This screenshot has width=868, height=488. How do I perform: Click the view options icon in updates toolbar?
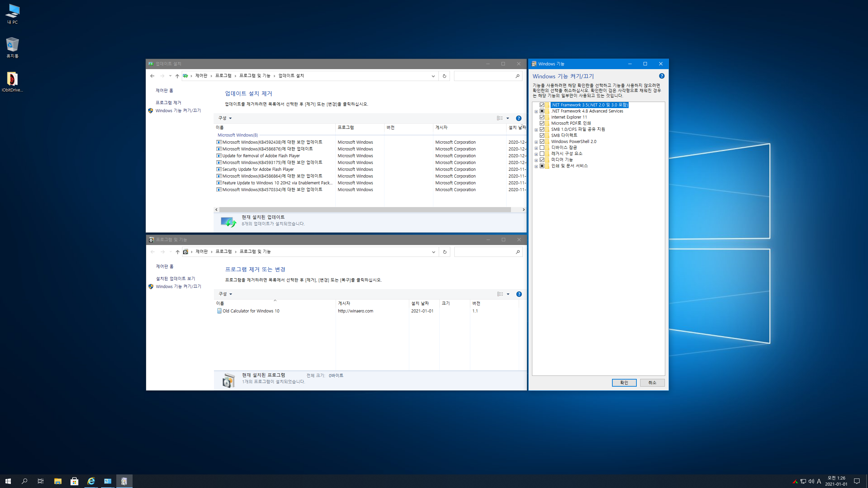500,118
